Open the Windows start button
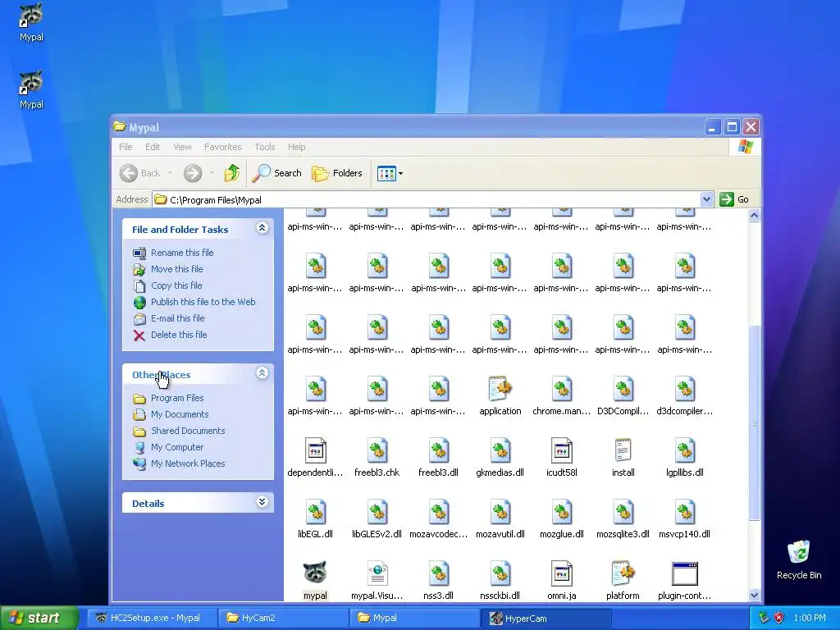 point(39,618)
